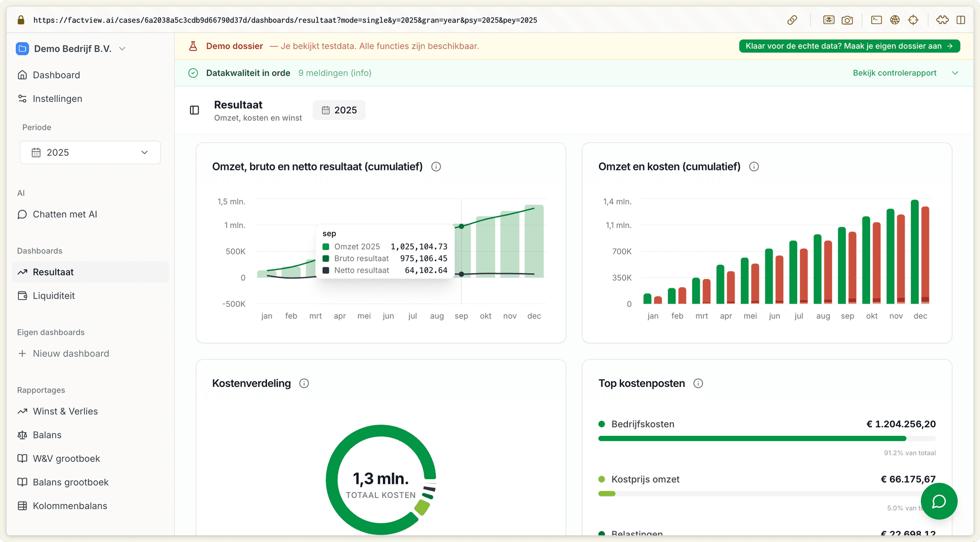Open the chat bubble support button
980x542 pixels.
click(x=939, y=501)
